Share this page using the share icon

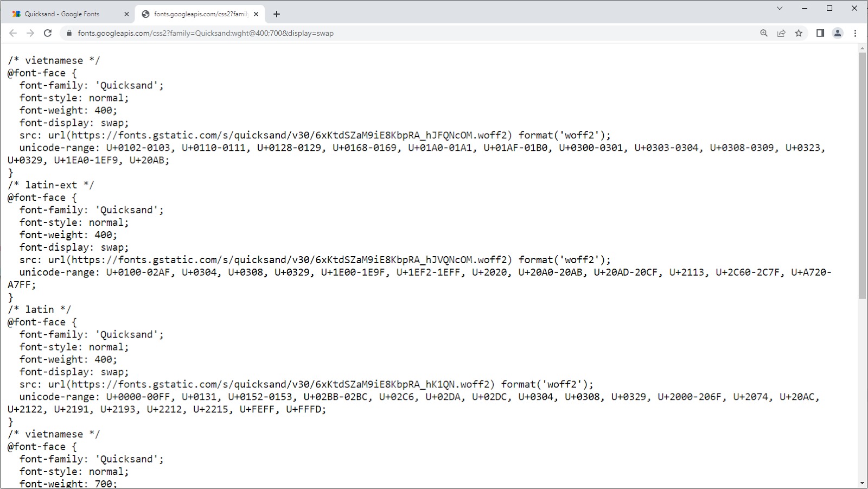point(781,33)
